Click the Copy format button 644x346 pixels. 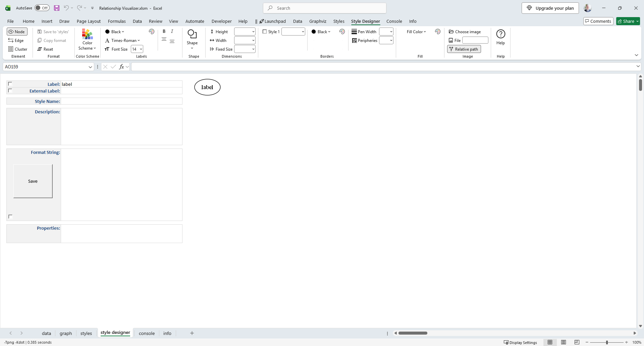pos(52,40)
